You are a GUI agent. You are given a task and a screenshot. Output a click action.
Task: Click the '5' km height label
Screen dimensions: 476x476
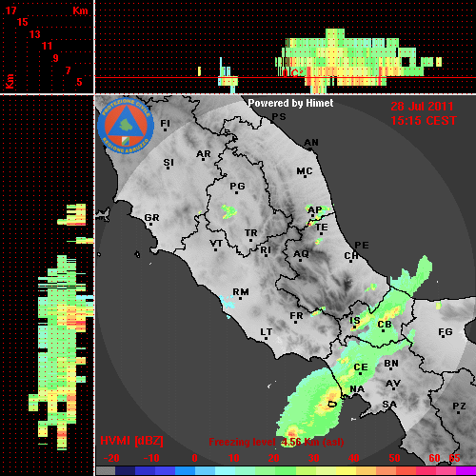79,82
